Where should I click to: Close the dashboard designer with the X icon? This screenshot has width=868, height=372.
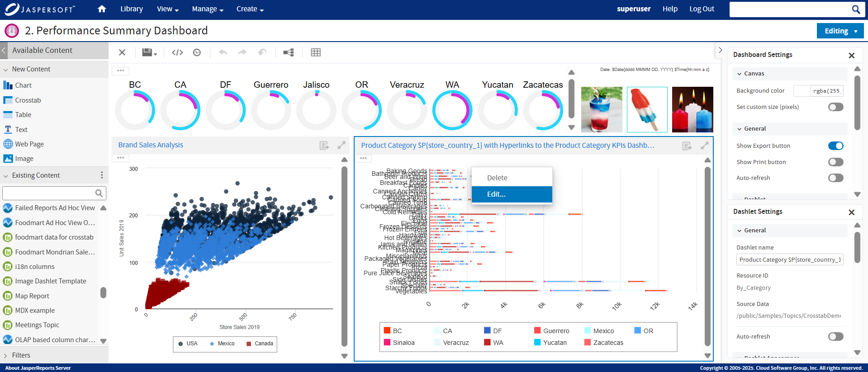pos(122,52)
